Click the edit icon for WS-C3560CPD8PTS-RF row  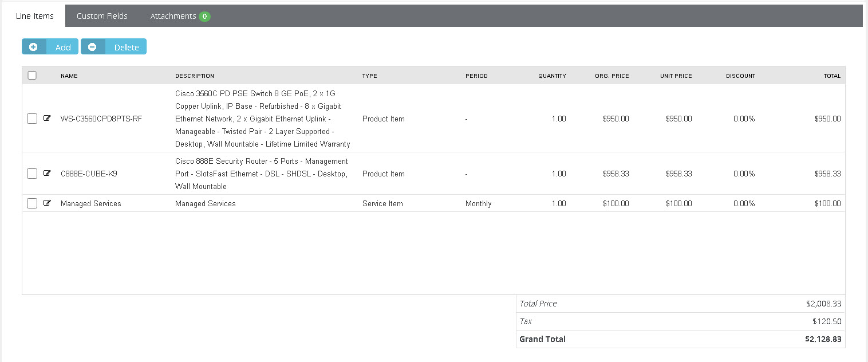(x=48, y=119)
